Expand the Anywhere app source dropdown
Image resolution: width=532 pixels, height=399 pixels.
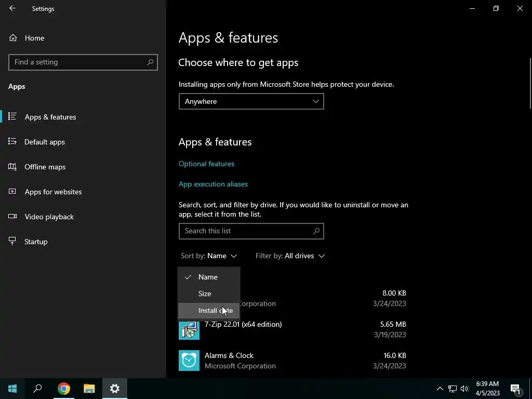pos(251,101)
